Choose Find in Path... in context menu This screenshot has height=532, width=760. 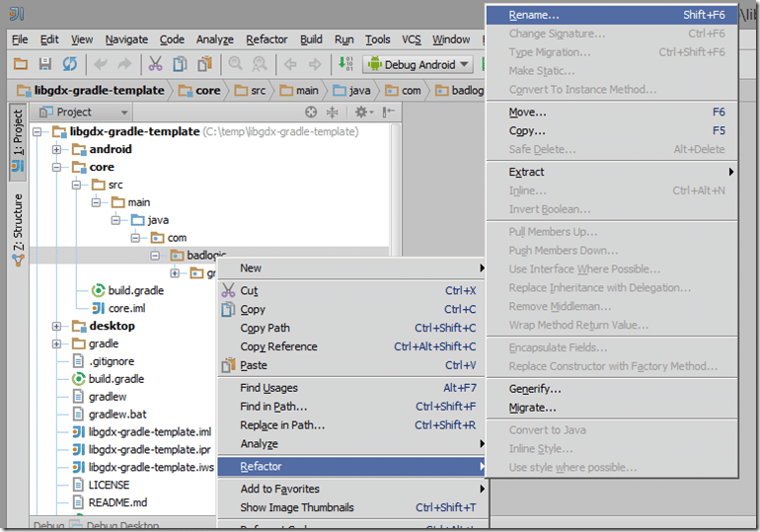[351, 407]
